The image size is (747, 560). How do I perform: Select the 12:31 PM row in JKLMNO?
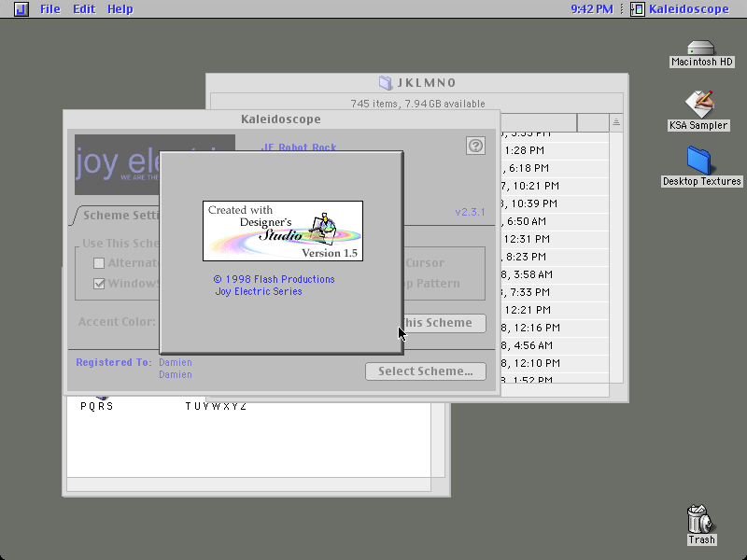click(555, 239)
